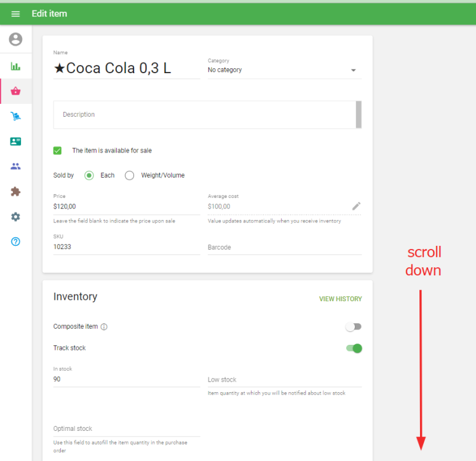Open the Settings gear icon
Viewport: 476px width, 461px height.
pyautogui.click(x=15, y=217)
